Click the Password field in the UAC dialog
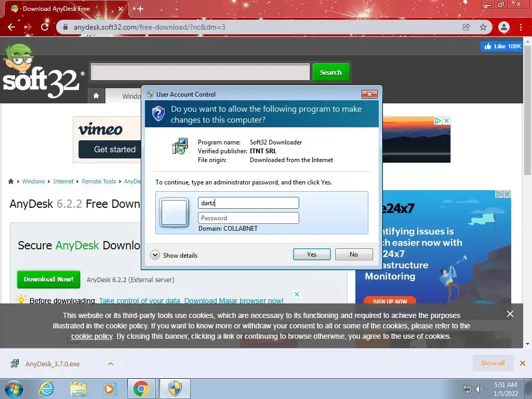Image resolution: width=532 pixels, height=399 pixels. coord(248,218)
